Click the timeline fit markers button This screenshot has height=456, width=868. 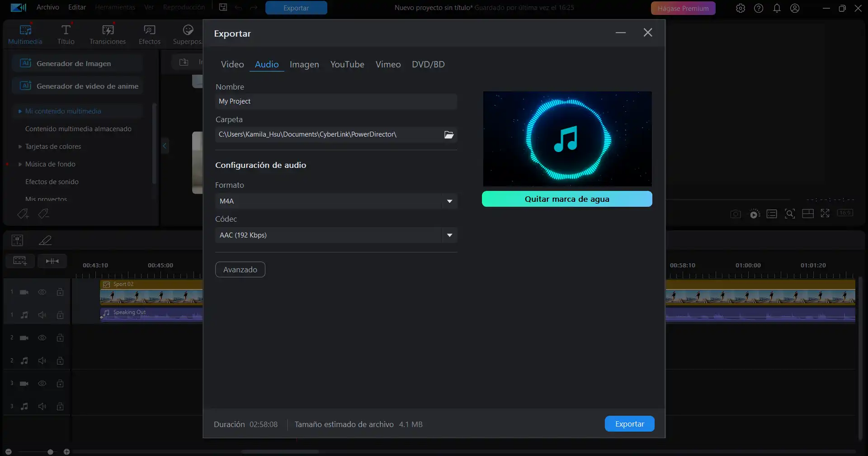[52, 261]
